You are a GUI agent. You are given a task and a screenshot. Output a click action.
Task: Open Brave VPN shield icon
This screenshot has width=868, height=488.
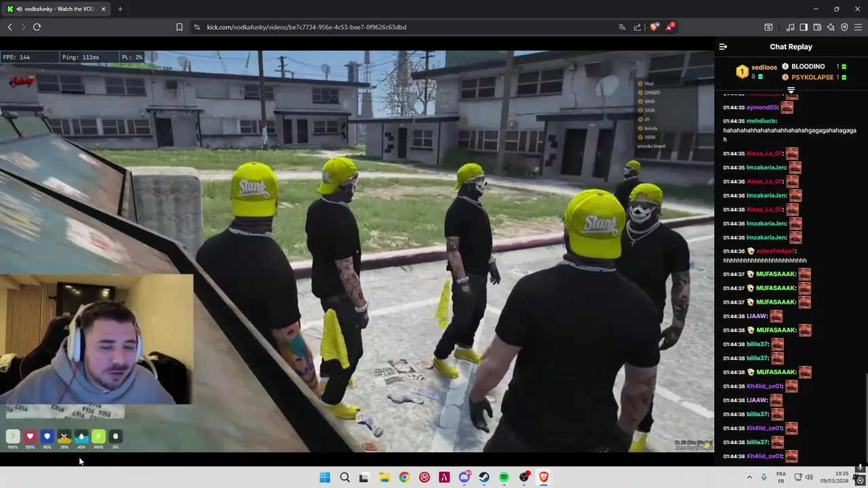click(844, 27)
